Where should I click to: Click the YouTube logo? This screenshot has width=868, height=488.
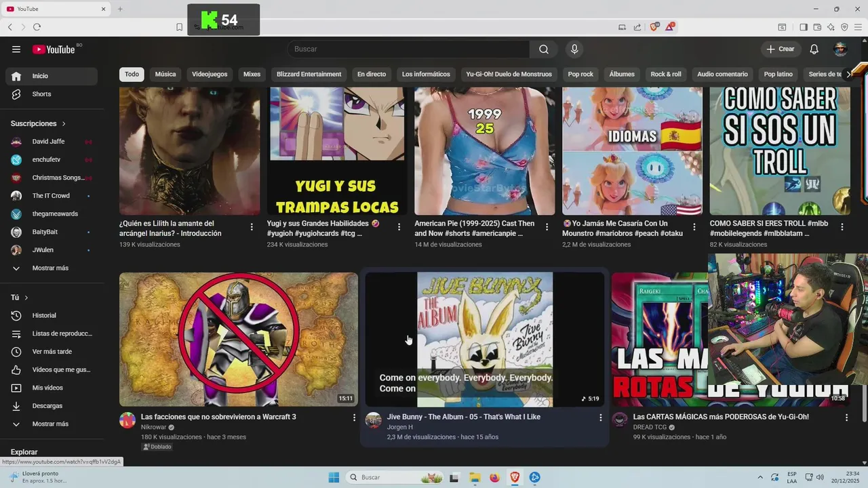point(54,49)
